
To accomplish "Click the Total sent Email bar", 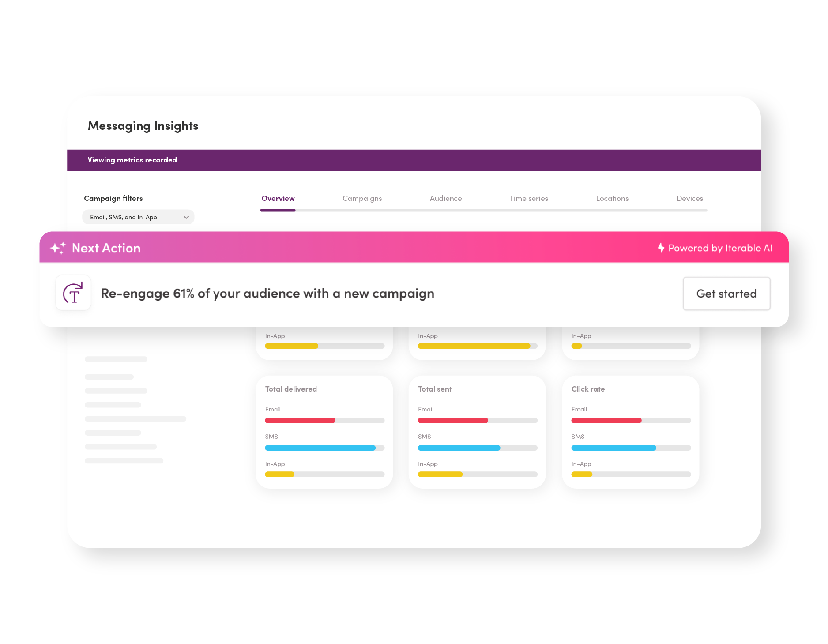I will [x=478, y=420].
